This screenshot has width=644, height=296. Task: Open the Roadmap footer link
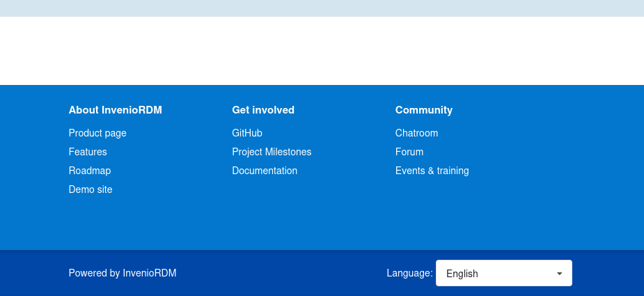pos(90,171)
